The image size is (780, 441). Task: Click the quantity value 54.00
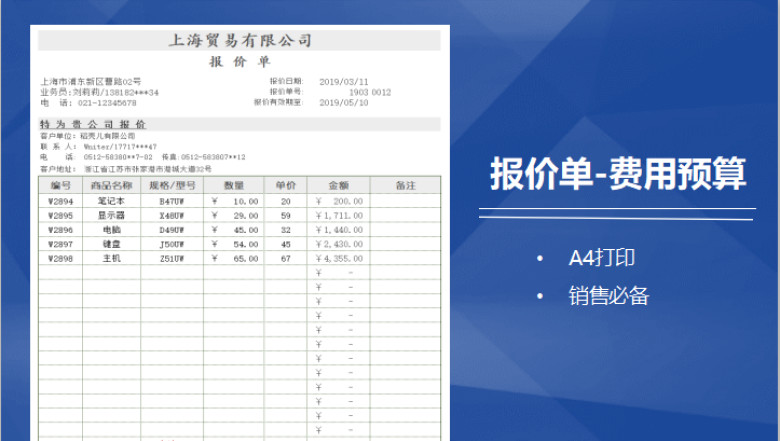(x=246, y=245)
